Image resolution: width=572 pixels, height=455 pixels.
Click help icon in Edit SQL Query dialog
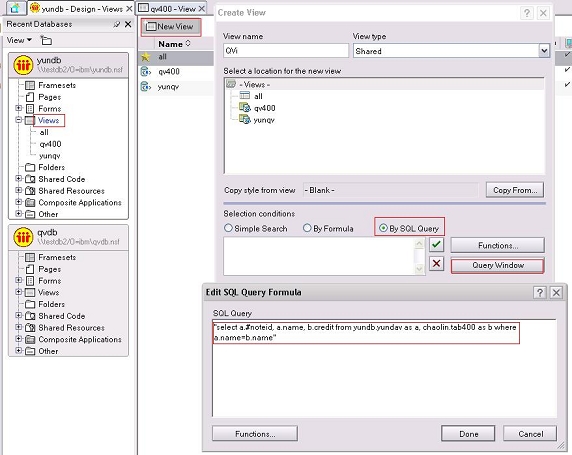(540, 293)
